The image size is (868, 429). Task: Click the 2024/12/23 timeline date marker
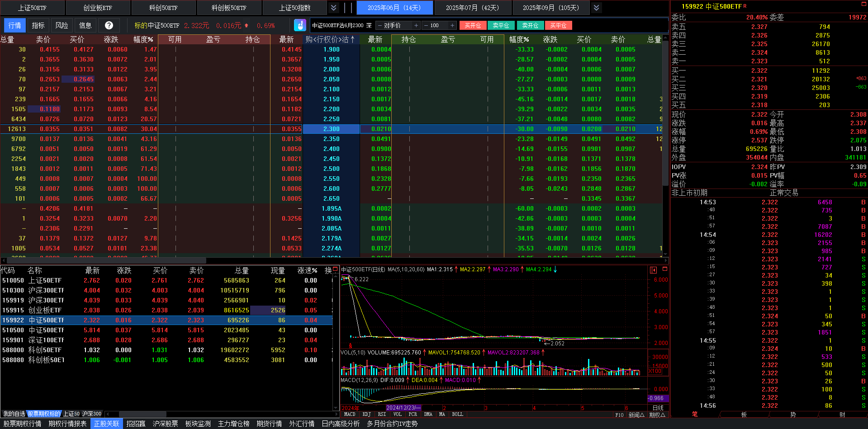pos(403,408)
